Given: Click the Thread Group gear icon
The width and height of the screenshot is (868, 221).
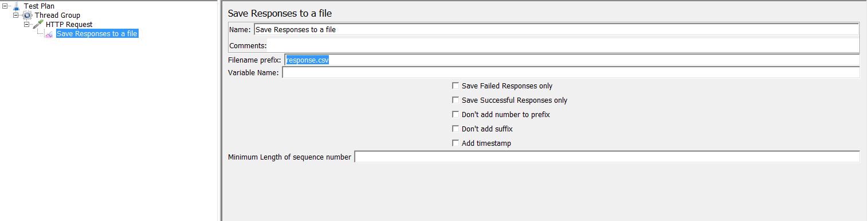Looking at the screenshot, I should (27, 15).
